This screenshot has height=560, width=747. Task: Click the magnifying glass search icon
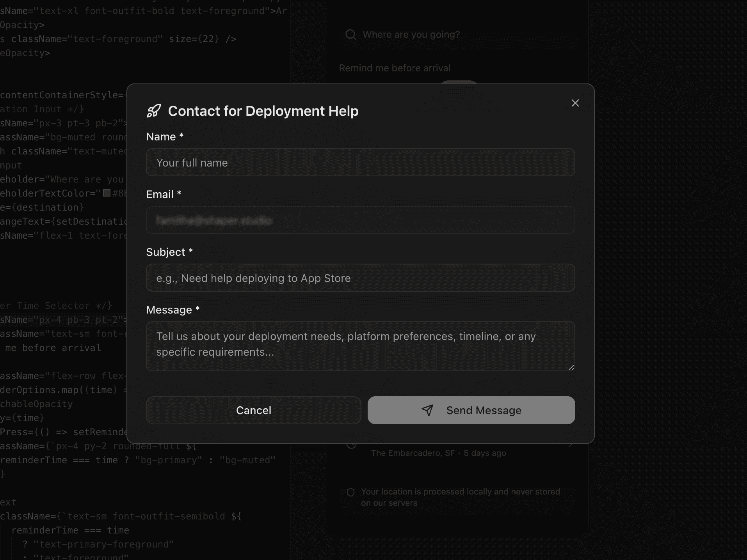tap(350, 34)
